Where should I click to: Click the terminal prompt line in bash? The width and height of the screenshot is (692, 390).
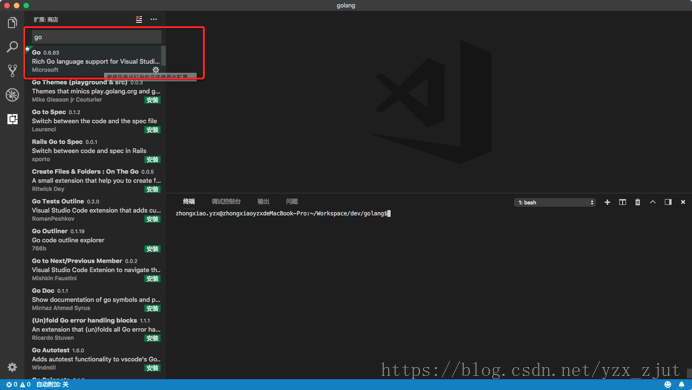coord(283,214)
